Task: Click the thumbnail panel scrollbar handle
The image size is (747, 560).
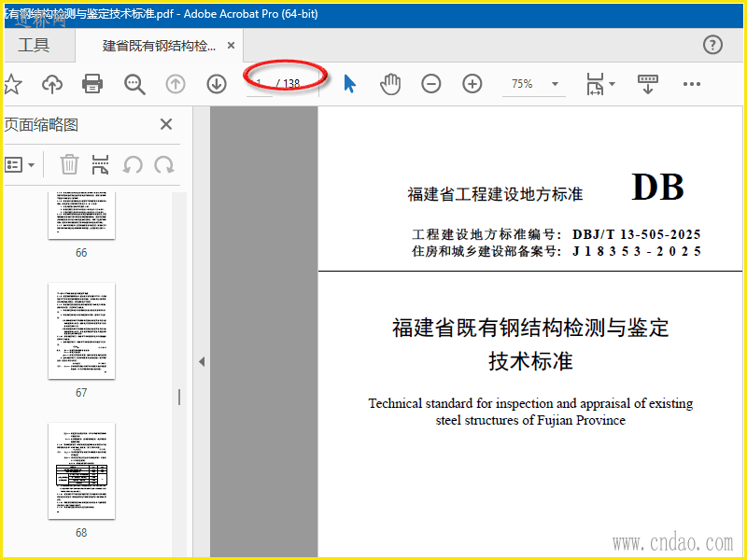Action: coord(179,397)
